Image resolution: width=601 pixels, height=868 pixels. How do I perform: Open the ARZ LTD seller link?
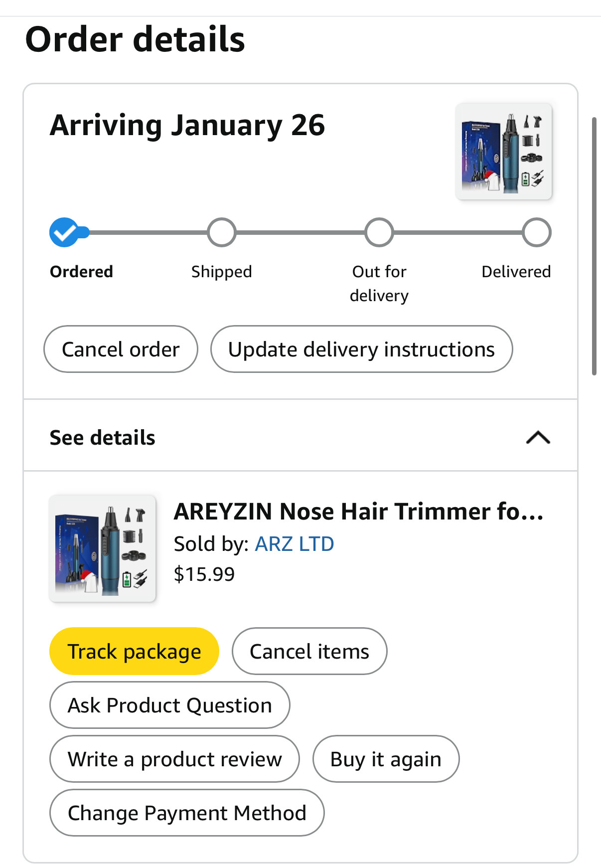coord(295,544)
